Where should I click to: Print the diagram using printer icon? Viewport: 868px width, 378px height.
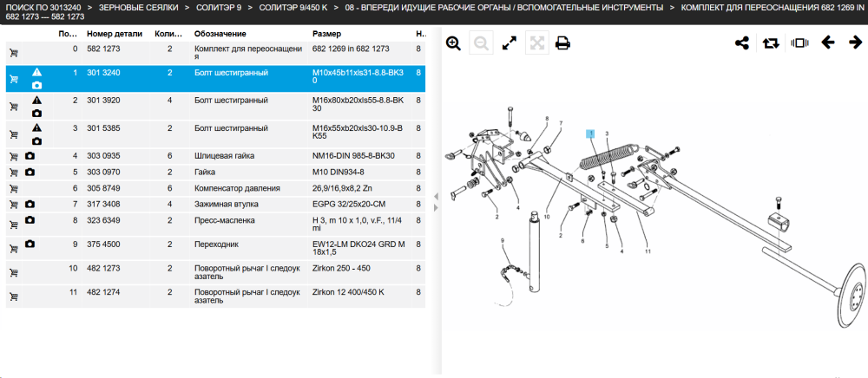click(x=562, y=43)
